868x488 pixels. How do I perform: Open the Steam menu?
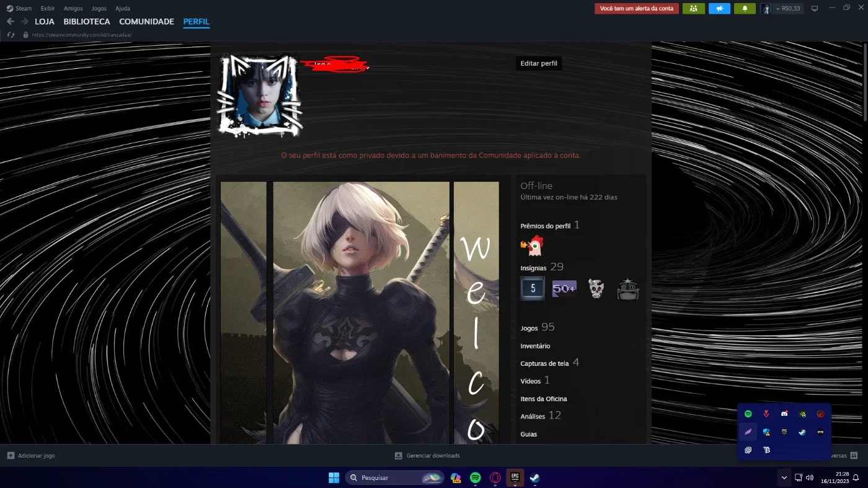coord(19,9)
